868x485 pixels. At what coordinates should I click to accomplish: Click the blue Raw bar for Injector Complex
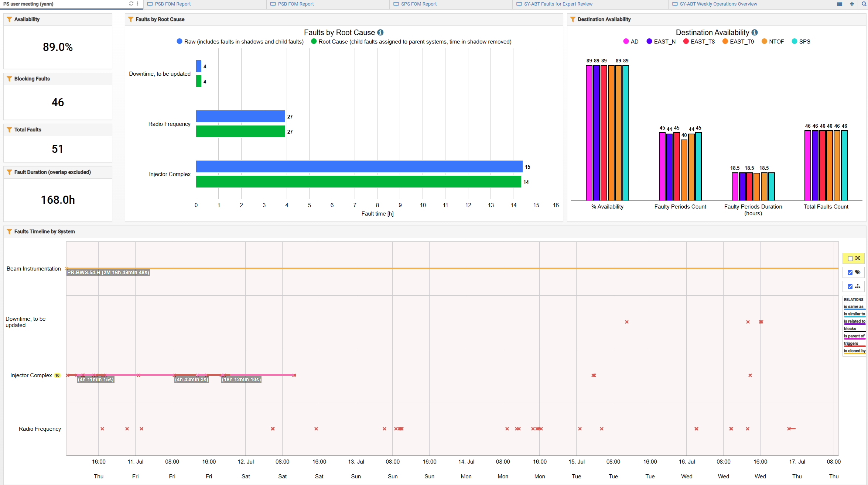(x=359, y=166)
